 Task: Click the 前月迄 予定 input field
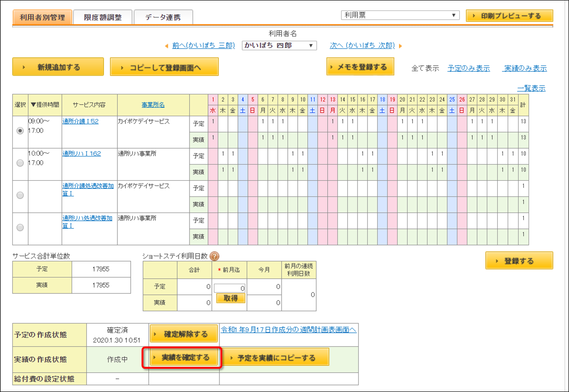click(x=230, y=288)
